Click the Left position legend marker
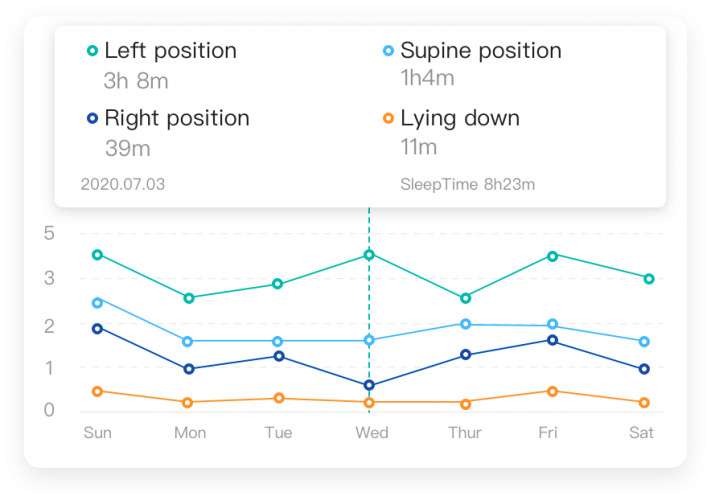The height and width of the screenshot is (500, 711). (x=93, y=51)
